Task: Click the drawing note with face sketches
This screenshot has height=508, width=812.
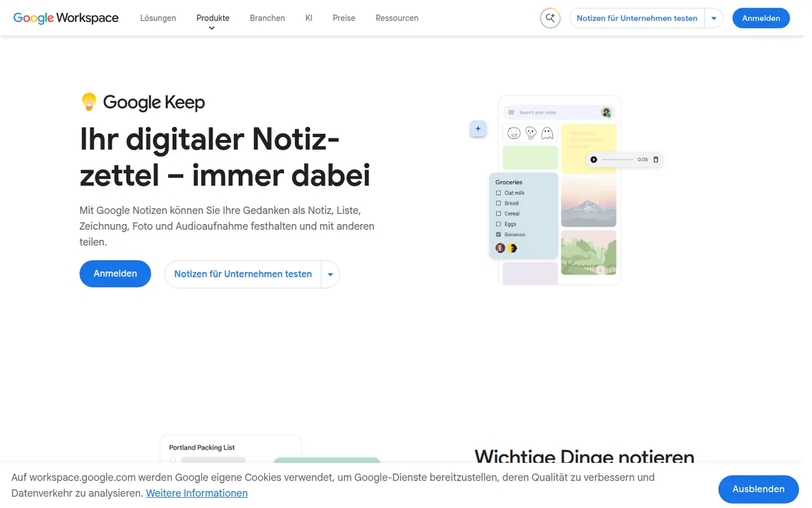Action: pyautogui.click(x=530, y=133)
